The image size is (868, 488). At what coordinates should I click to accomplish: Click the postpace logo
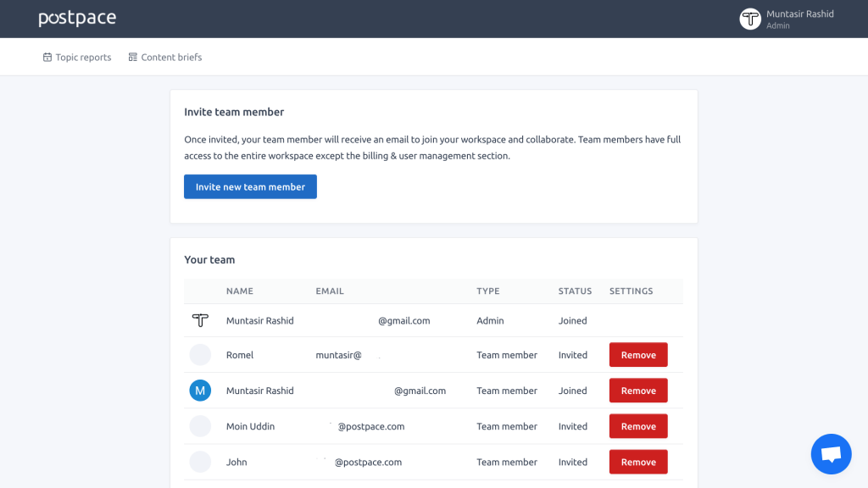pyautogui.click(x=77, y=18)
